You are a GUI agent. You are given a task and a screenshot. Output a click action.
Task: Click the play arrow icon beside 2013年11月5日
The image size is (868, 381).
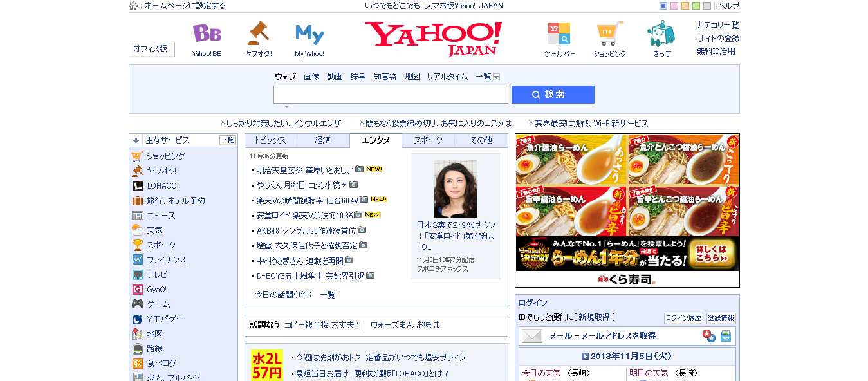(x=585, y=356)
